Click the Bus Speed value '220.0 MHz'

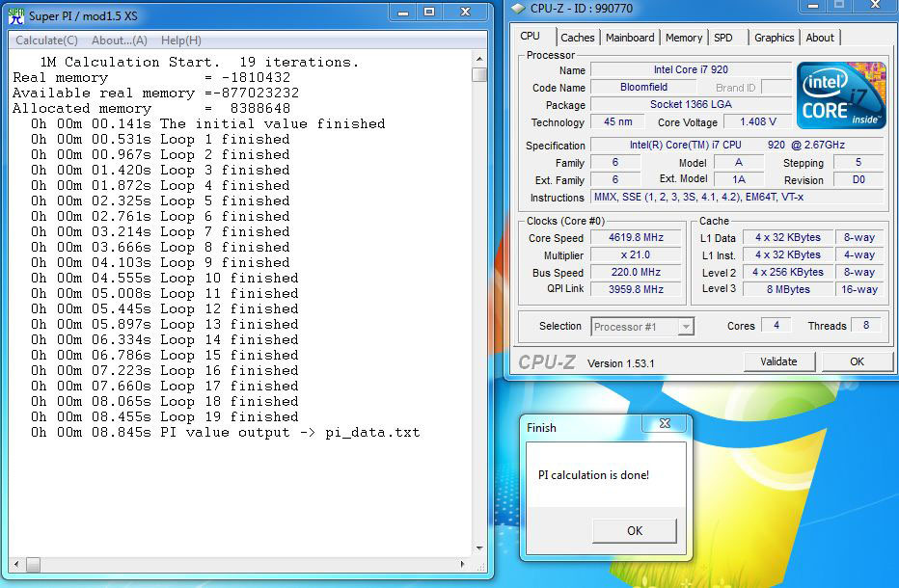[636, 272]
